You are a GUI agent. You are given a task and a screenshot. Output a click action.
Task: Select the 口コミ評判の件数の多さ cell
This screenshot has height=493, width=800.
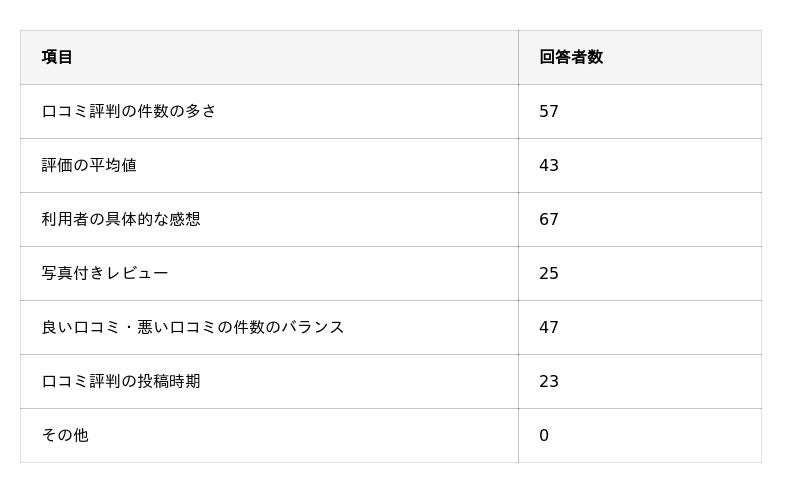click(129, 111)
